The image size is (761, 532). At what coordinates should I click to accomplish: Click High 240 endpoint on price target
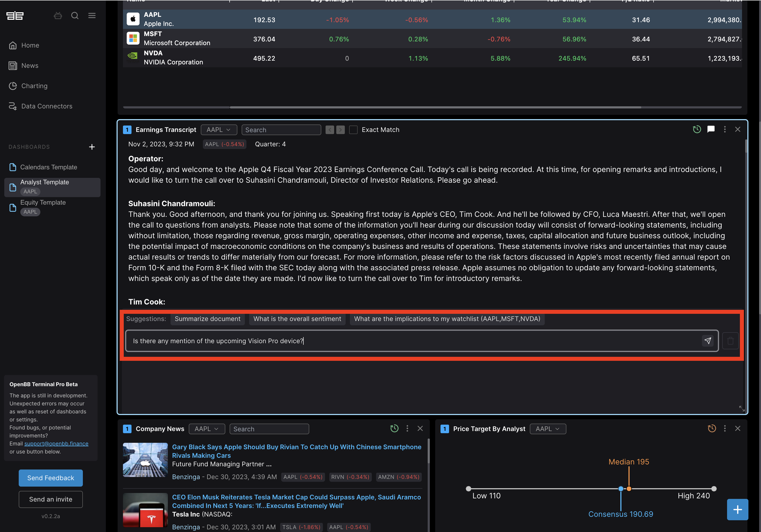[714, 489]
